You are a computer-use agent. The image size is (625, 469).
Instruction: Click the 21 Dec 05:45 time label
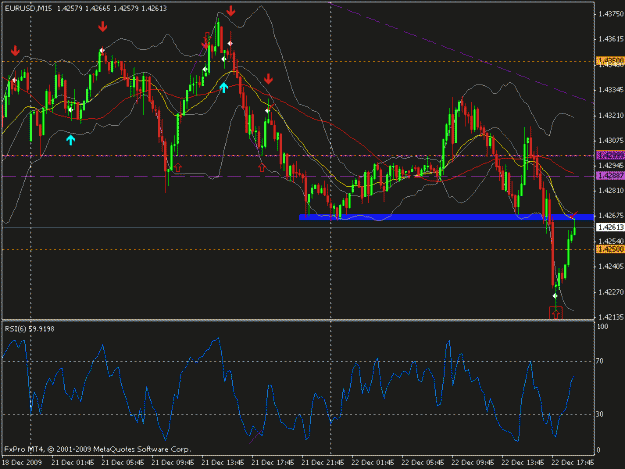(x=123, y=463)
